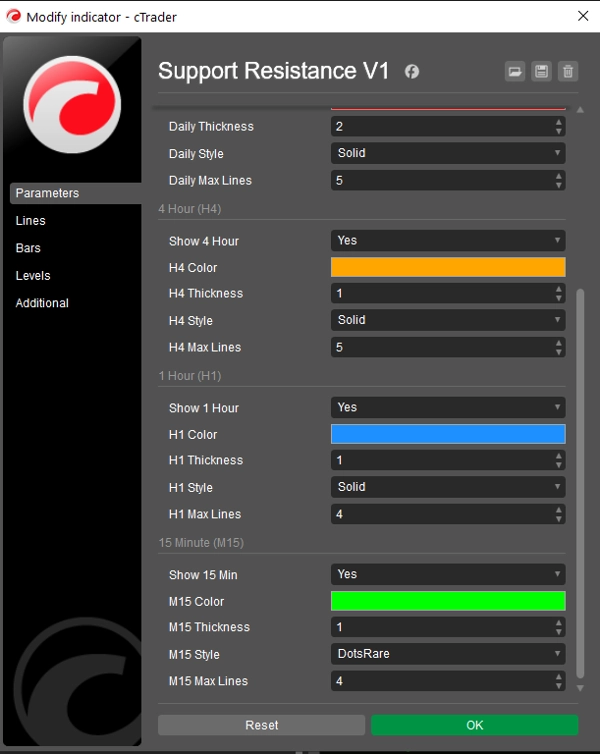Open the M15 Style dropdown showing DotsRare
Viewport: 600px width, 754px height.
pyautogui.click(x=448, y=654)
